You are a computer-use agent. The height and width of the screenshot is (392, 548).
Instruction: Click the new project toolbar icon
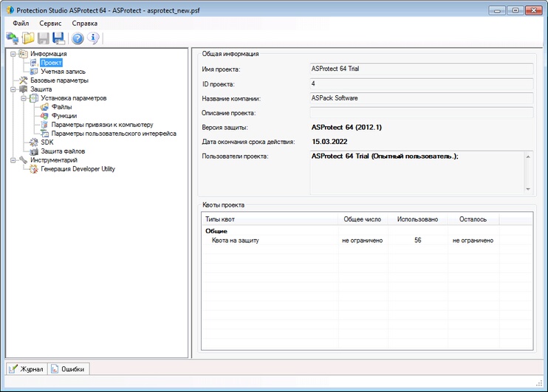click(13, 38)
